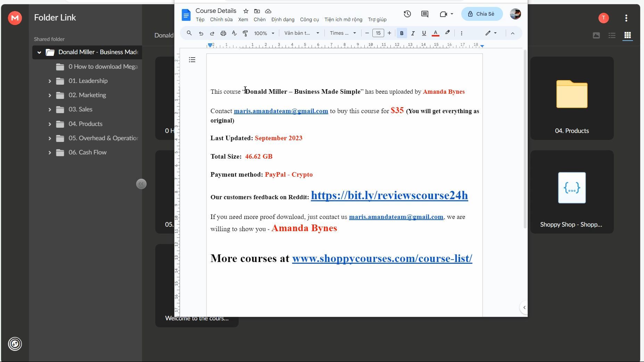Open the editing mode pencil dropdown
Image resolution: width=644 pixels, height=362 pixels.
[x=491, y=33]
